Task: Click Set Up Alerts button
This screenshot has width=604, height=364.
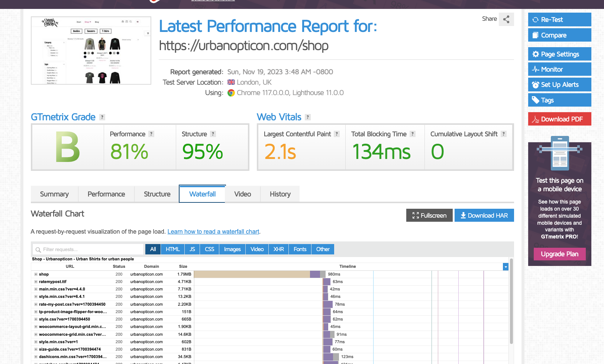Action: 559,85
